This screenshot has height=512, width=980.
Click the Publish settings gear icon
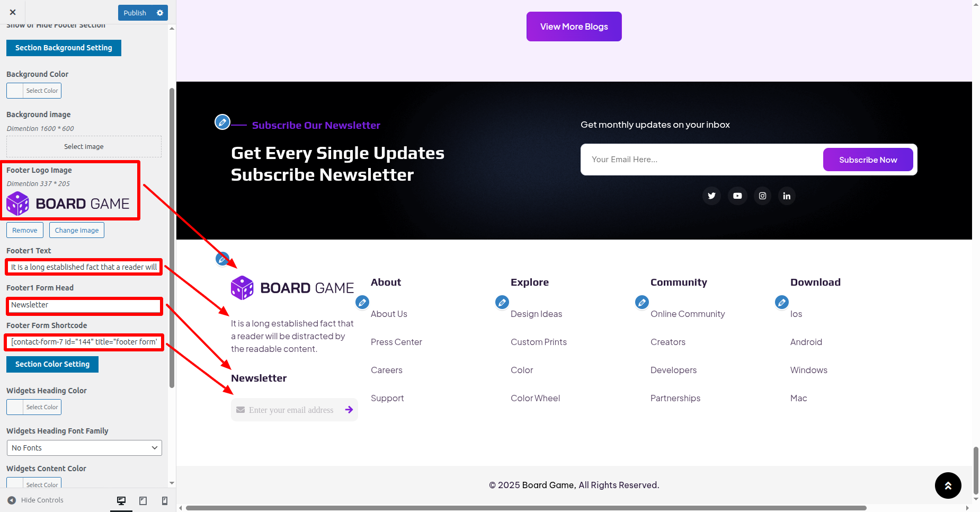click(160, 13)
